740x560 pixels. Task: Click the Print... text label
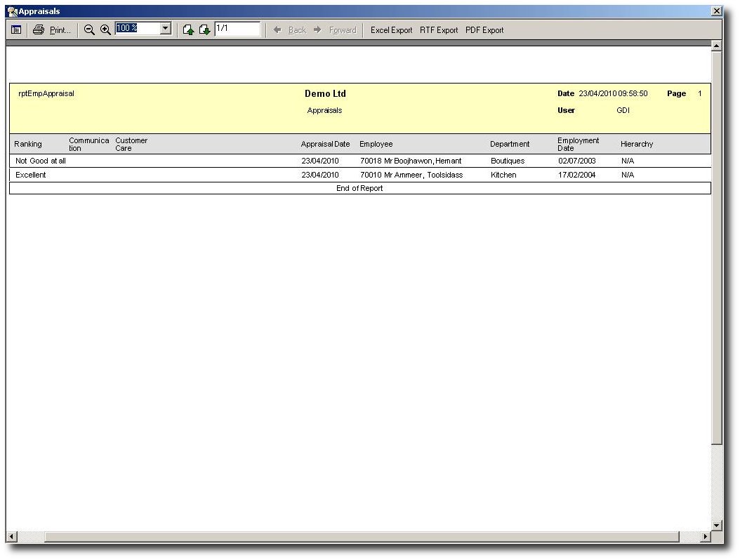click(60, 30)
